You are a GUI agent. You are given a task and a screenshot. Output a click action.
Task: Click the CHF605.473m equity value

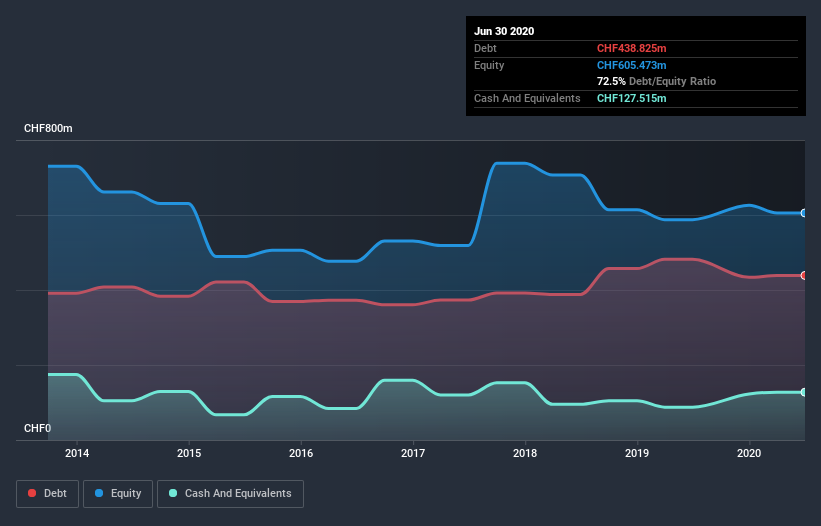click(631, 65)
